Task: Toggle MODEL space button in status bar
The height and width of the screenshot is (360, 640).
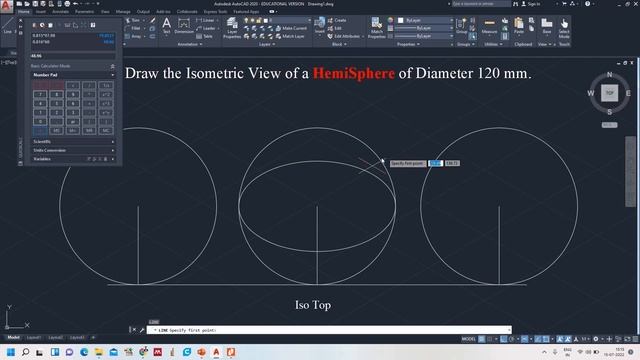Action: pyautogui.click(x=469, y=339)
